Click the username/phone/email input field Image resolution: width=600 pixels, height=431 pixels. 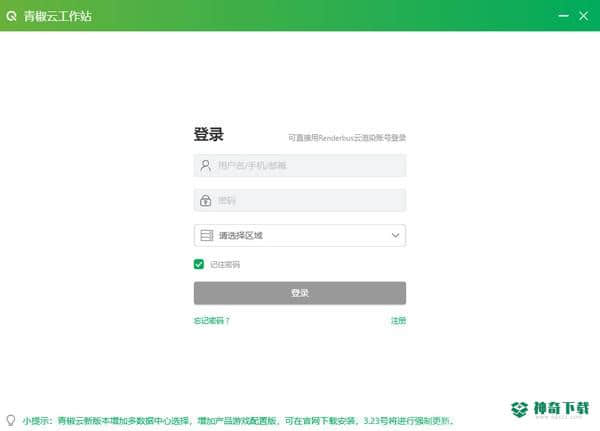(300, 165)
